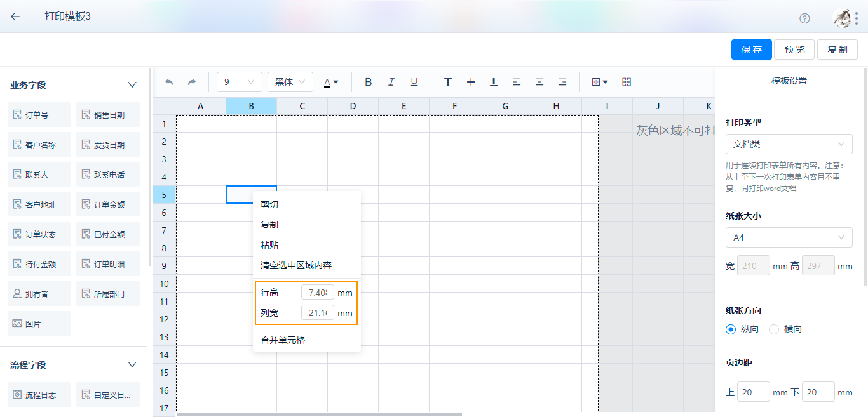
Task: Collapse the 流程字段 section chevron
Action: click(x=132, y=365)
